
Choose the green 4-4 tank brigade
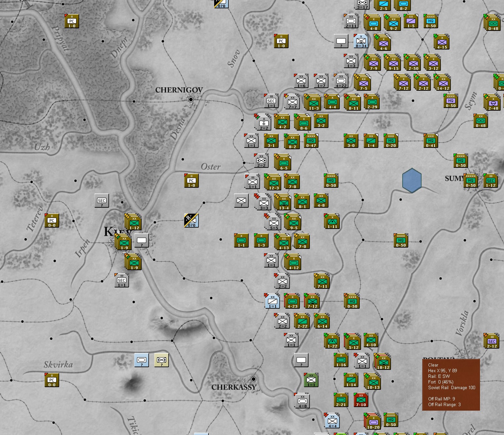[332, 102]
